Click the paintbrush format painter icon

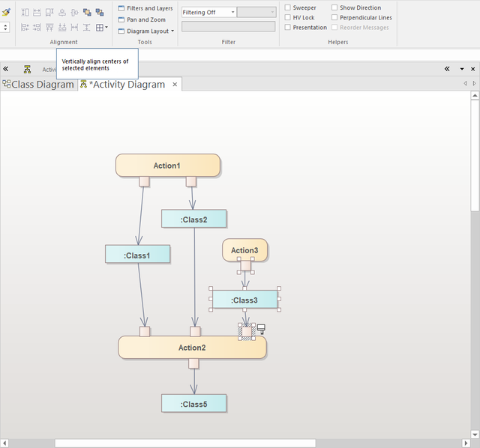[6, 12]
